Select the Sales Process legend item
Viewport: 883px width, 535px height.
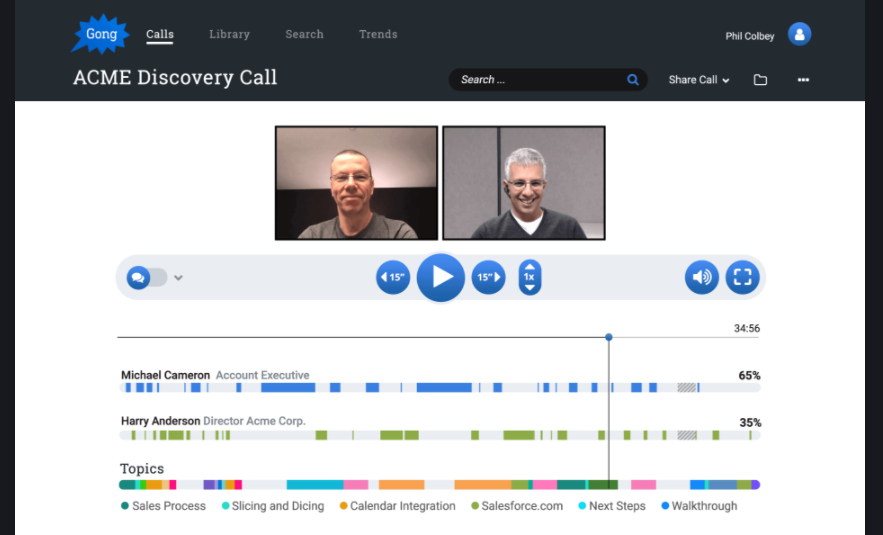(x=163, y=506)
